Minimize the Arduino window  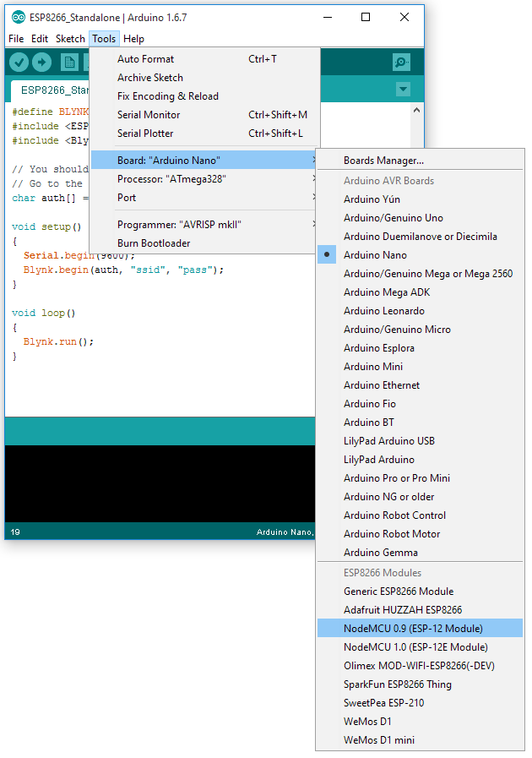[x=328, y=18]
